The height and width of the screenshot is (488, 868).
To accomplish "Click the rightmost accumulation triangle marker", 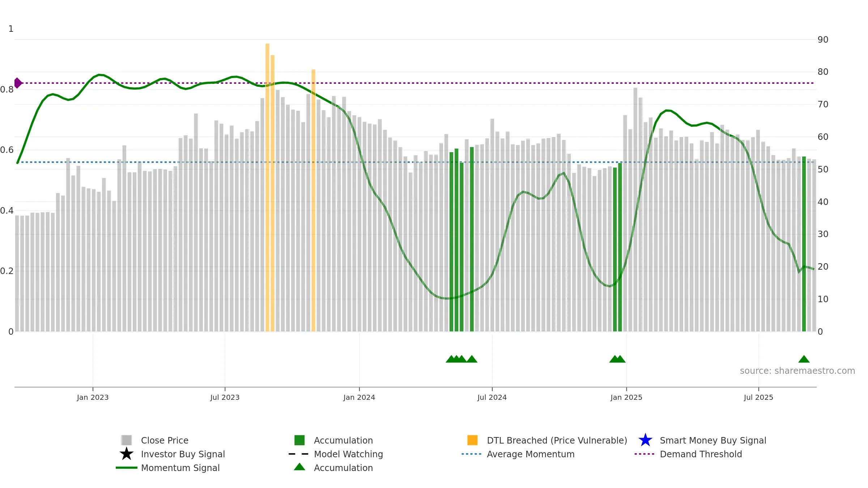I will coord(804,359).
